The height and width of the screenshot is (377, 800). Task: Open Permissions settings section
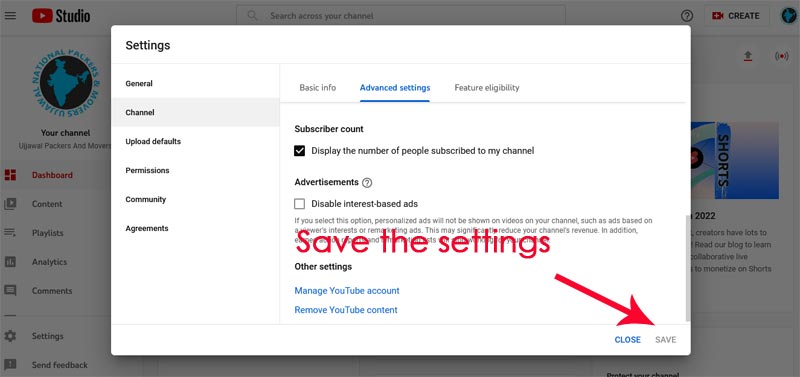[195, 170]
